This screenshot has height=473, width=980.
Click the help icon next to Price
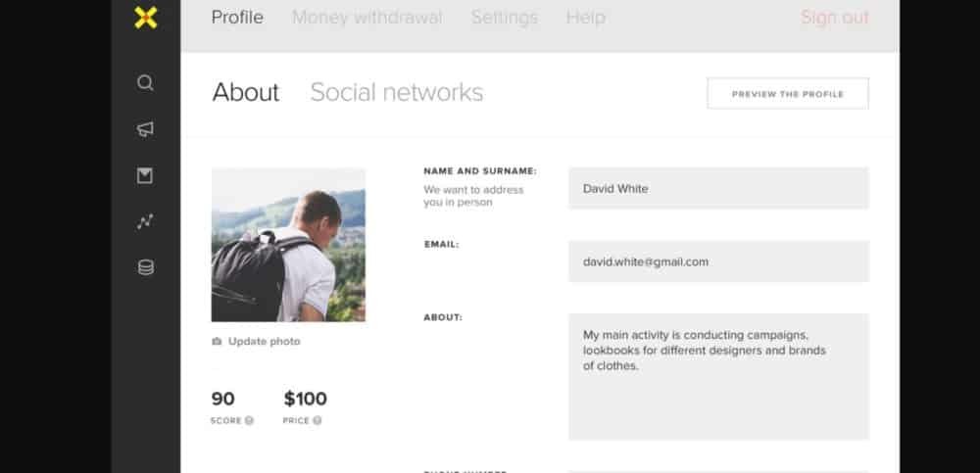pyautogui.click(x=317, y=421)
